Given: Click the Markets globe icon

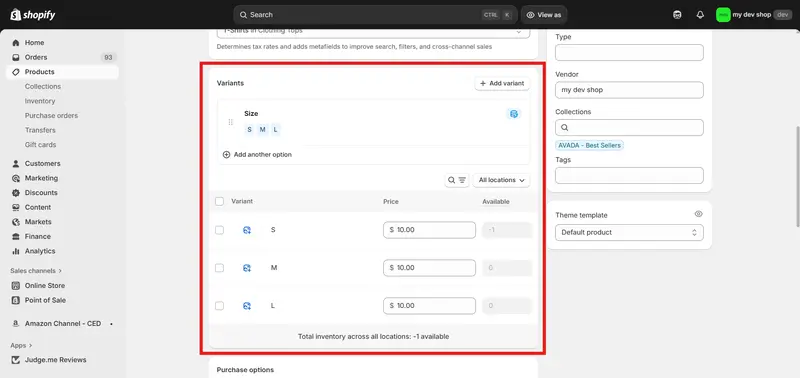Looking at the screenshot, I should (16, 222).
